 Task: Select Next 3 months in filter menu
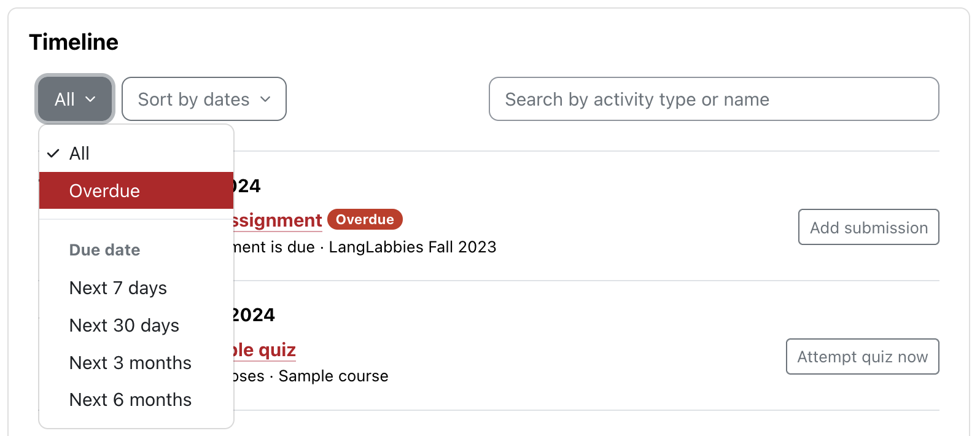(130, 362)
